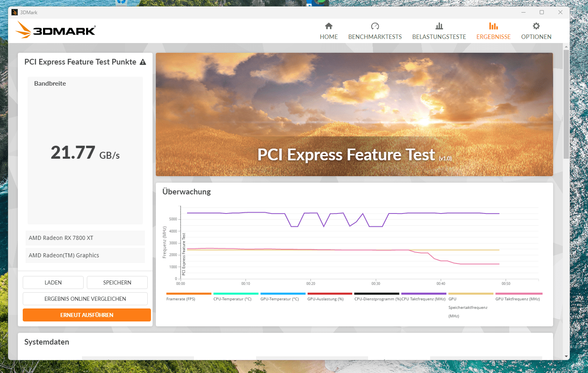Toggle the CPU-Dienstprogramm legend swatch
The image size is (588, 373).
pyautogui.click(x=377, y=293)
